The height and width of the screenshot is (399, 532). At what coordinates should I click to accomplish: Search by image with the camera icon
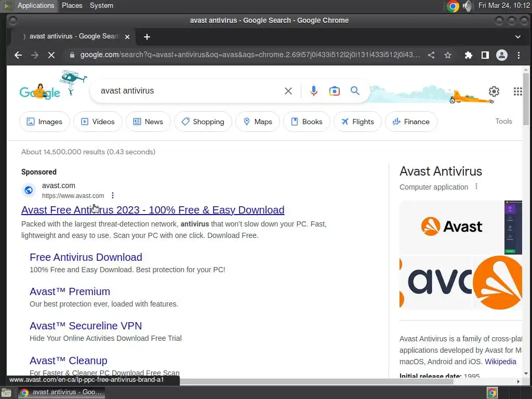point(334,91)
